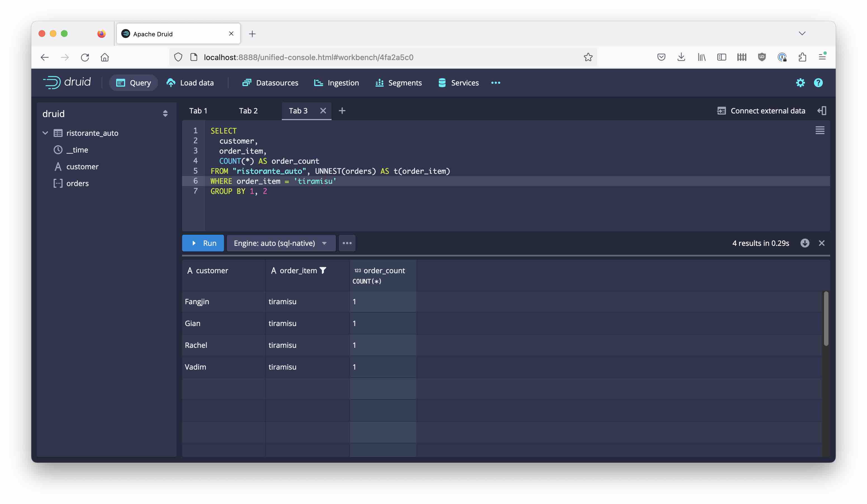Switch to Tab 2
Screen dimensions: 867x504
248,110
